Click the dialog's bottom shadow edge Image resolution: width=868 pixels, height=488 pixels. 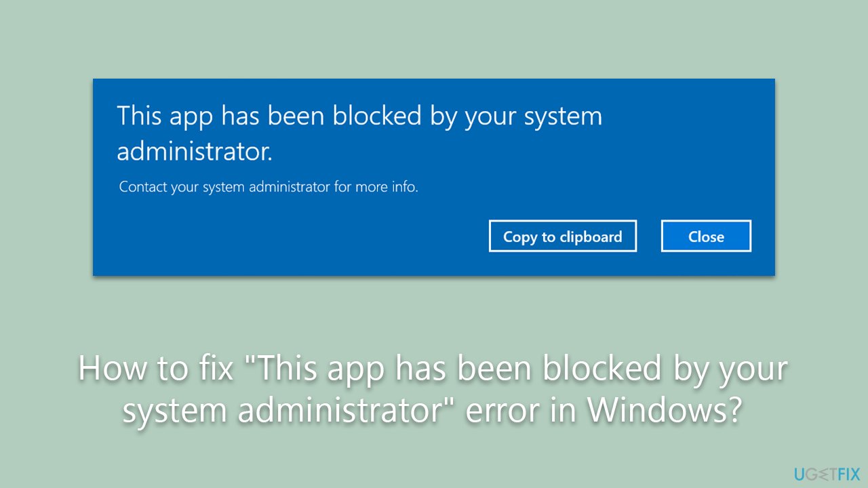pyautogui.click(x=434, y=276)
